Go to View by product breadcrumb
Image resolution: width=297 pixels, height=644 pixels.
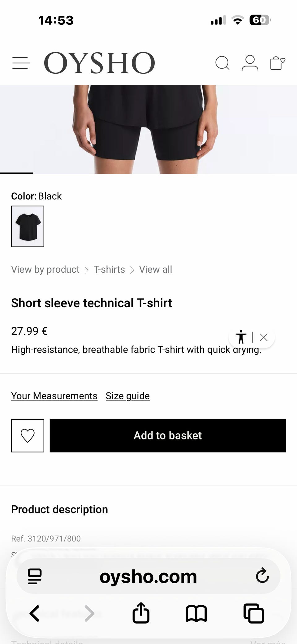tap(45, 270)
